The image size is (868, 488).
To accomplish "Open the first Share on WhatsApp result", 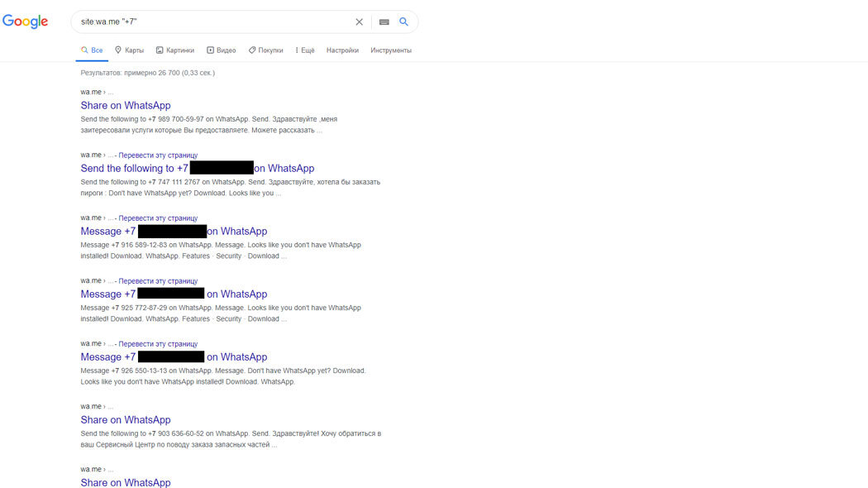I will point(126,105).
